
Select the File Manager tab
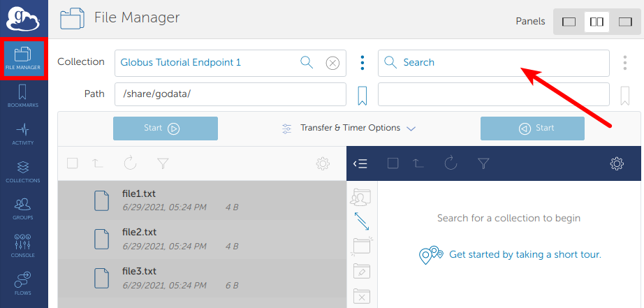23,59
